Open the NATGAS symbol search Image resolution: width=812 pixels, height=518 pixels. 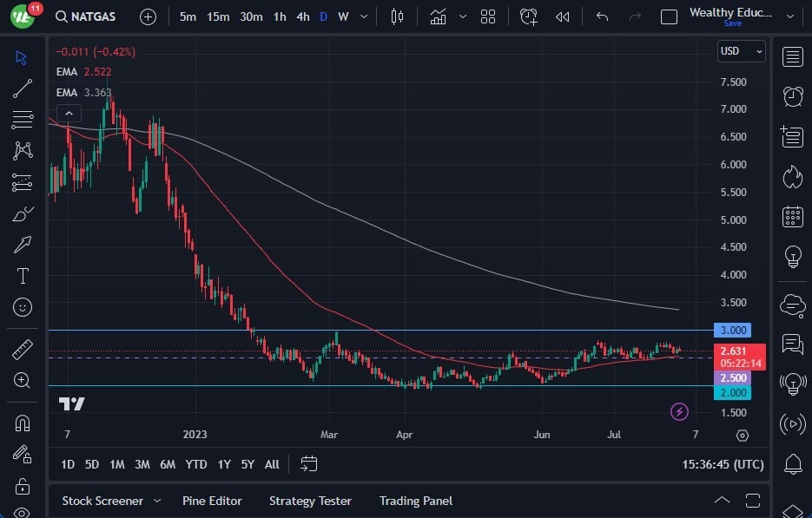click(85, 16)
